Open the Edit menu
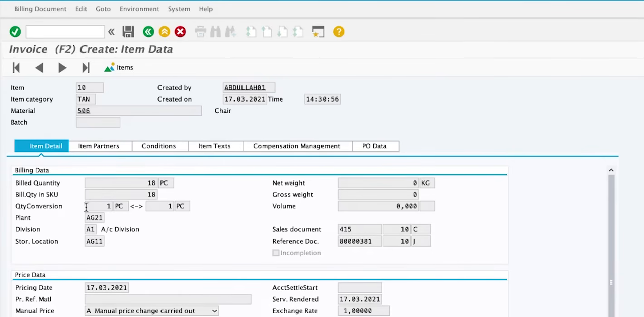The height and width of the screenshot is (317, 644). 81,9
